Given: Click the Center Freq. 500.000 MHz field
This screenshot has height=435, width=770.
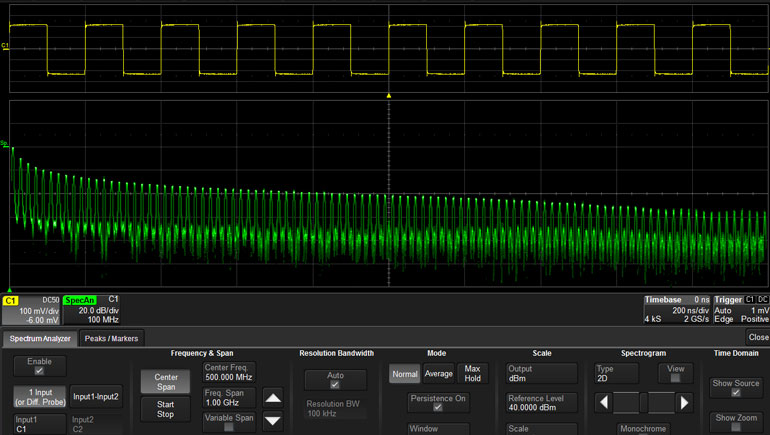Looking at the screenshot, I should coord(229,373).
